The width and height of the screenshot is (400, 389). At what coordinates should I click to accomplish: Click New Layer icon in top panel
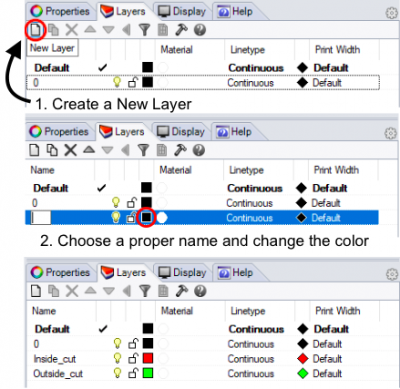click(x=35, y=30)
